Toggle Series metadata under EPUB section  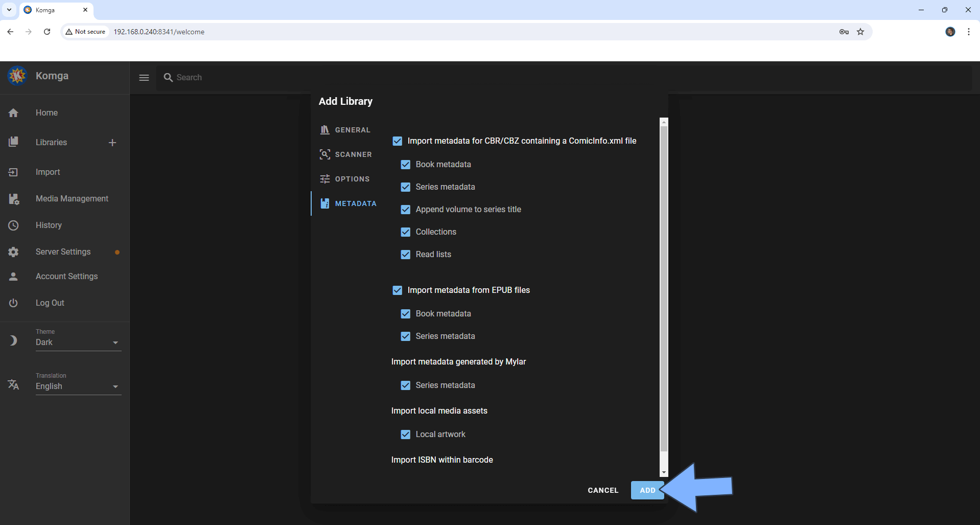pyautogui.click(x=405, y=336)
